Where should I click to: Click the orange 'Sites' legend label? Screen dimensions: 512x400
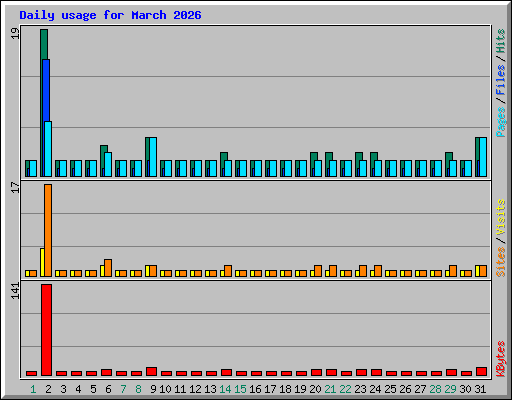(500, 262)
